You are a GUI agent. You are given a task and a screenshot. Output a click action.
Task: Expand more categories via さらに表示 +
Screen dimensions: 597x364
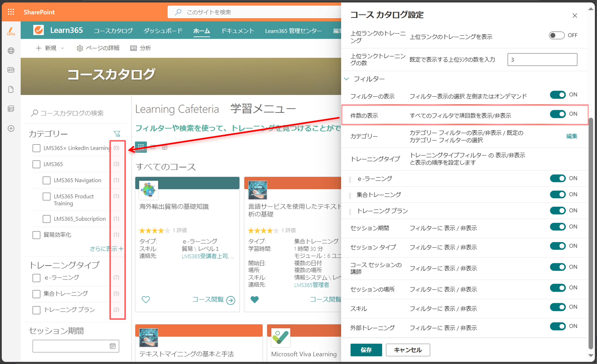click(106, 249)
